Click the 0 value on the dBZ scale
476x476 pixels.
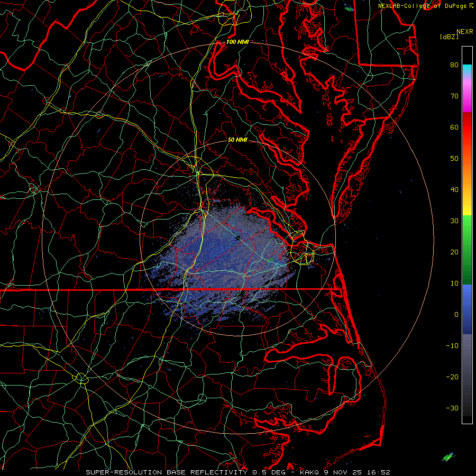pos(456,315)
